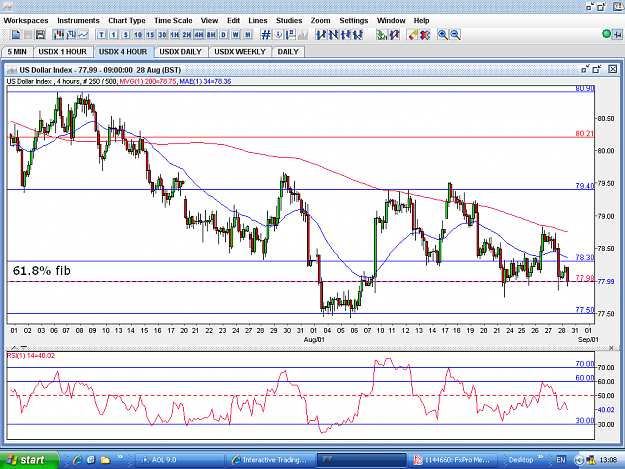This screenshot has width=625, height=469.
Task: Close the RSI study panel
Action: tap(611, 348)
